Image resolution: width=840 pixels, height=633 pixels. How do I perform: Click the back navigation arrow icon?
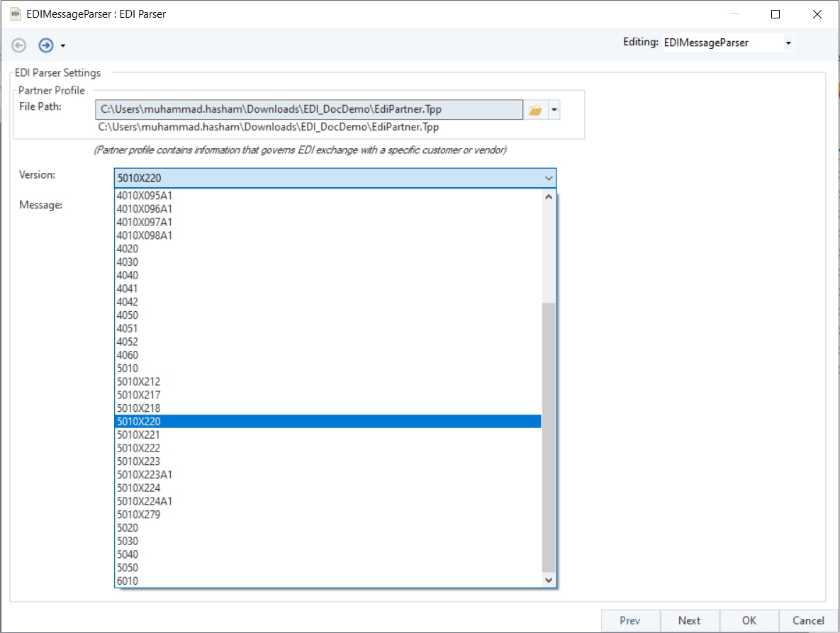19,45
